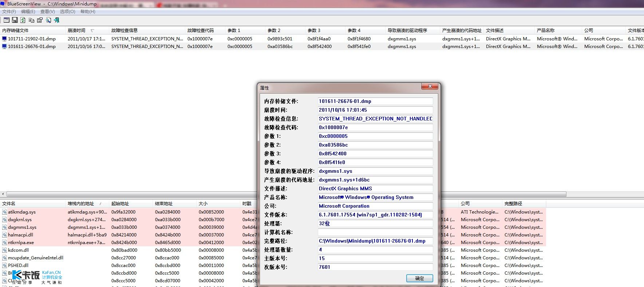Select the kdcom.dll row

coord(273,250)
